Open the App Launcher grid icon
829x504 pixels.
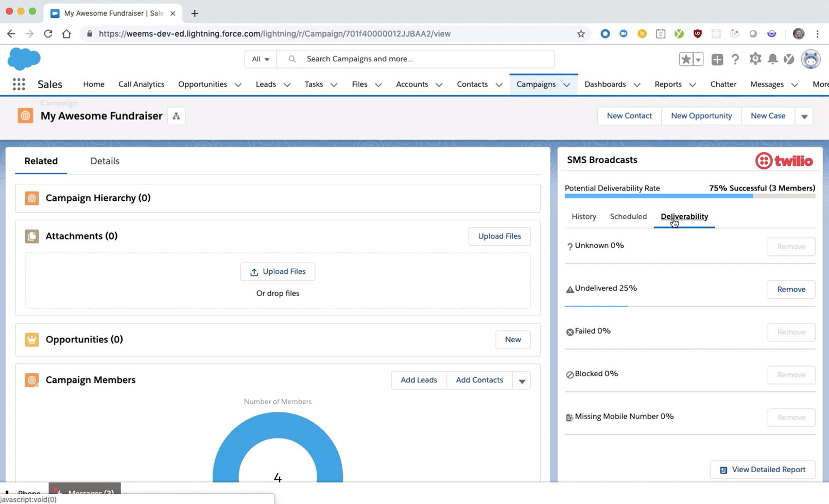point(19,84)
